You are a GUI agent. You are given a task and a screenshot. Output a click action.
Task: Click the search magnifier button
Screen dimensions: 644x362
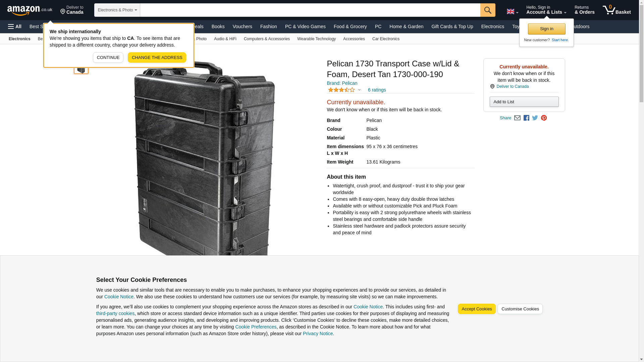(488, 10)
